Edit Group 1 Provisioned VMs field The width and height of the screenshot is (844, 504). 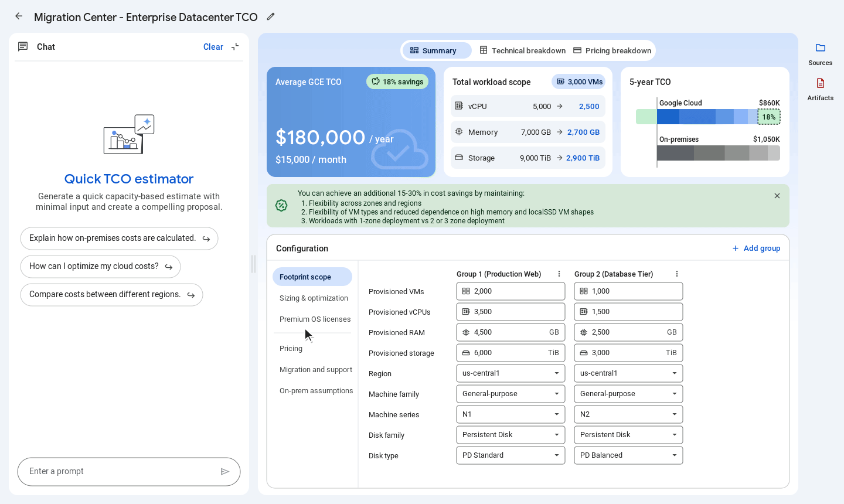coord(511,291)
